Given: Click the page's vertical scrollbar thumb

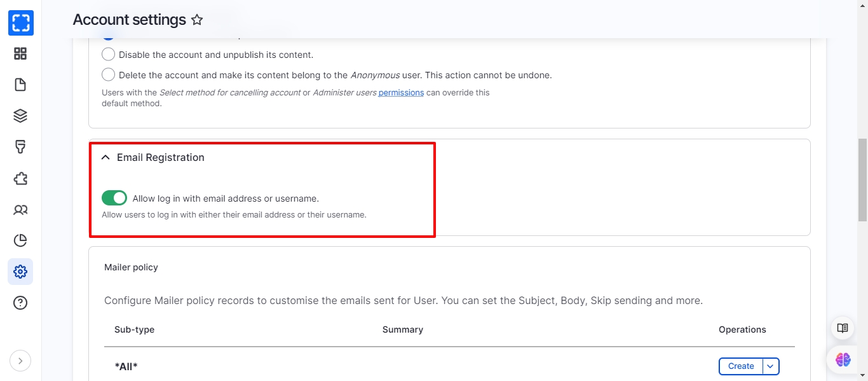Looking at the screenshot, I should point(862,180).
